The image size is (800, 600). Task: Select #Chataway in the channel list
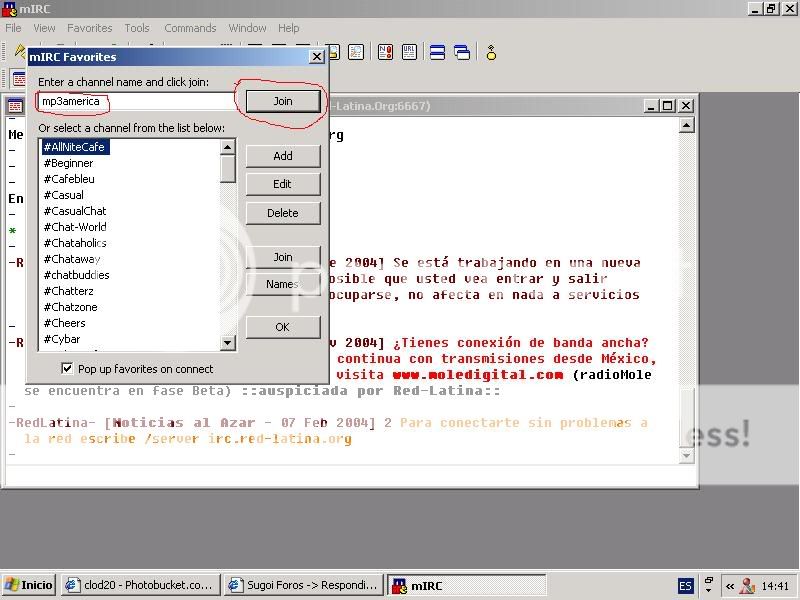72,259
